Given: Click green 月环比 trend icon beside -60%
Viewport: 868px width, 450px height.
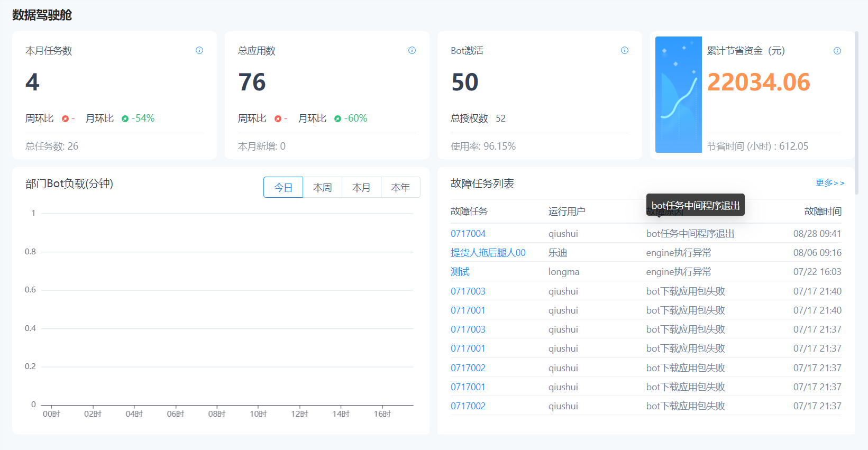Looking at the screenshot, I should click(337, 118).
